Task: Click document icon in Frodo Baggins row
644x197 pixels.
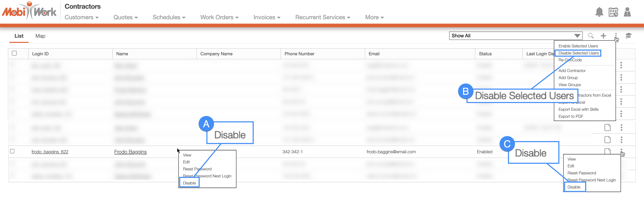Action: pyautogui.click(x=607, y=151)
